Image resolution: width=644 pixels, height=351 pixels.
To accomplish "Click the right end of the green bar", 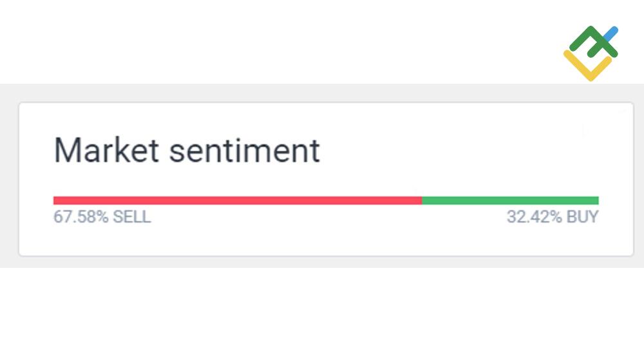I will pyautogui.click(x=596, y=200).
